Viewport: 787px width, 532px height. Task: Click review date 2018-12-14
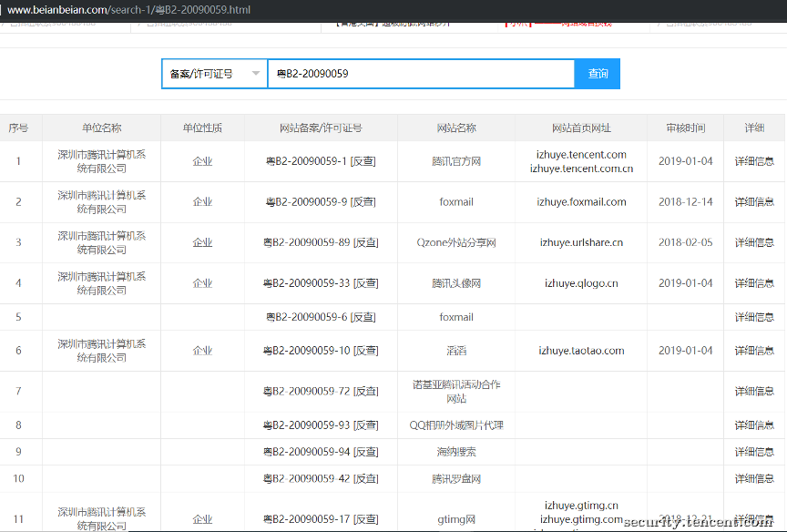[685, 201]
